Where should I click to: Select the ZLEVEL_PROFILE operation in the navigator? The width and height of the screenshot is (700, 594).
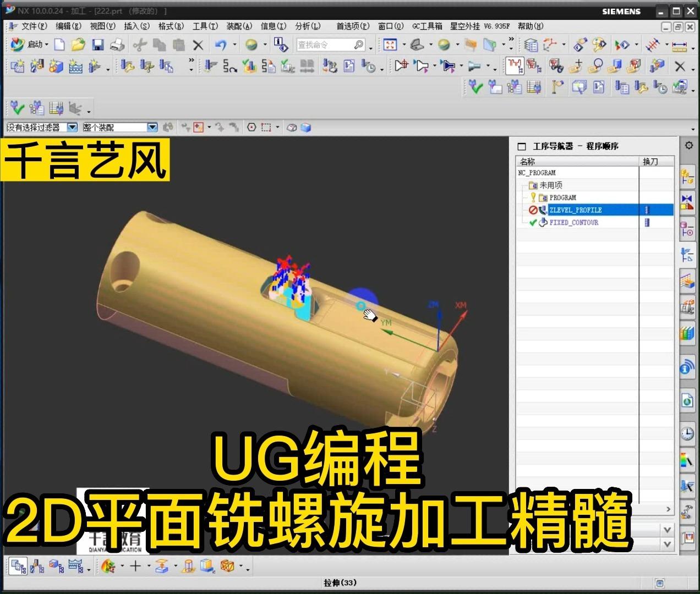tap(575, 210)
